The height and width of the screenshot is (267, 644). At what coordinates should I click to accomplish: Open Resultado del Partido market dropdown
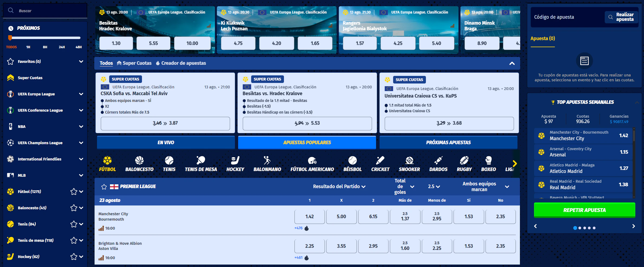click(339, 186)
